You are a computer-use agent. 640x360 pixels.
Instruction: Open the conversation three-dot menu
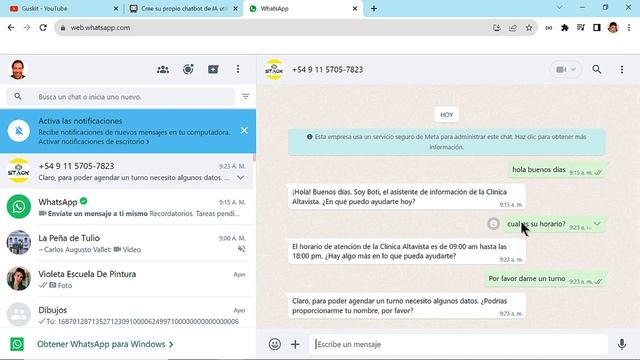pos(622,69)
